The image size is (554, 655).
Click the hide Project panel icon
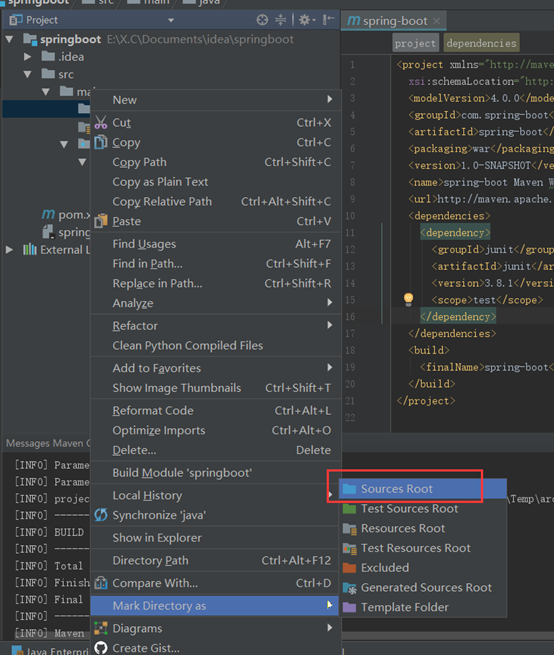[x=329, y=20]
